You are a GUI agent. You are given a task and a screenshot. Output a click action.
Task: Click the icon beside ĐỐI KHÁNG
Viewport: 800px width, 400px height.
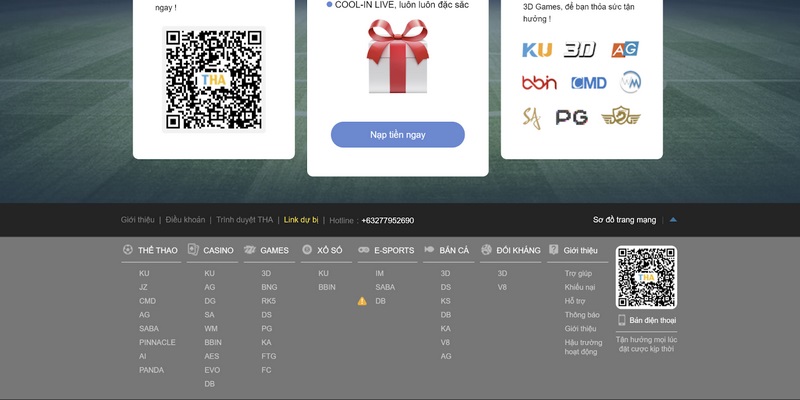[486, 249]
